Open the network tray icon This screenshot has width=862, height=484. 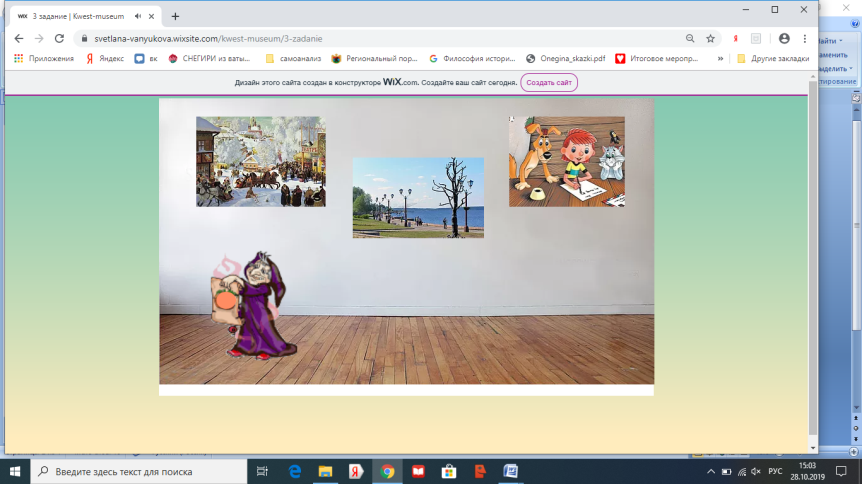(x=742, y=471)
